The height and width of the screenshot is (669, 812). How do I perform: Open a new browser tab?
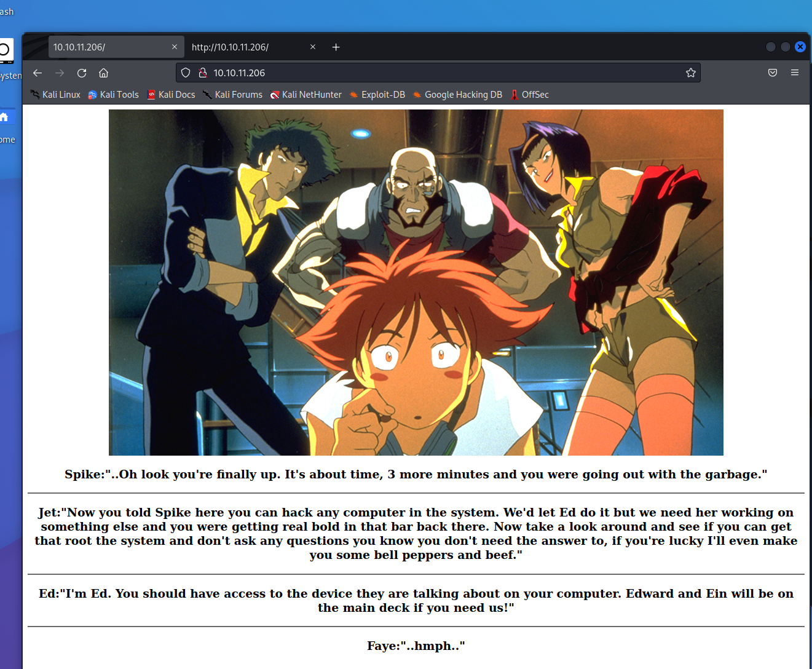pos(336,47)
